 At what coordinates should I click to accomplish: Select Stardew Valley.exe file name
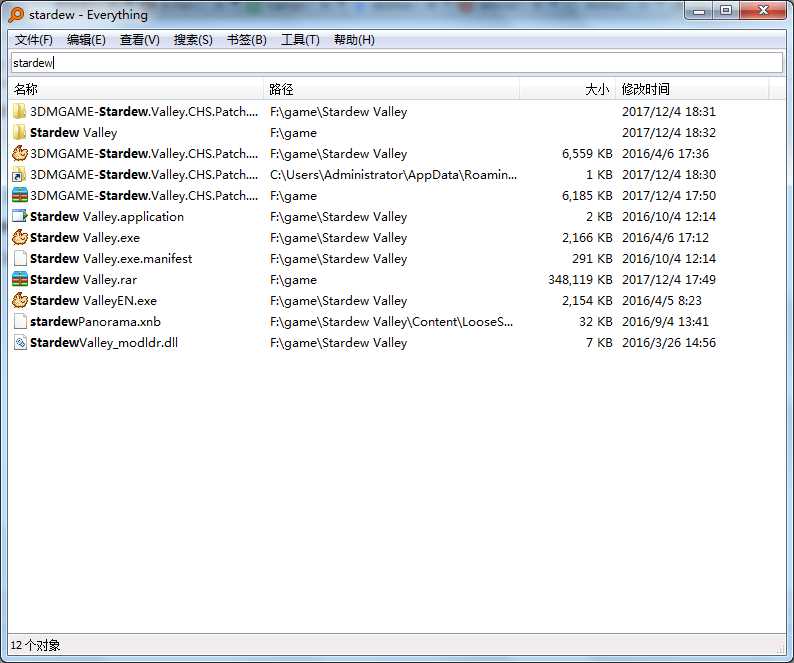pos(85,238)
